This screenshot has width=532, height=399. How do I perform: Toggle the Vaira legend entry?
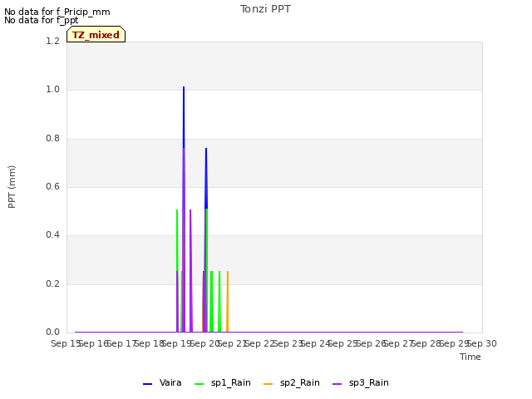pyautogui.click(x=162, y=383)
